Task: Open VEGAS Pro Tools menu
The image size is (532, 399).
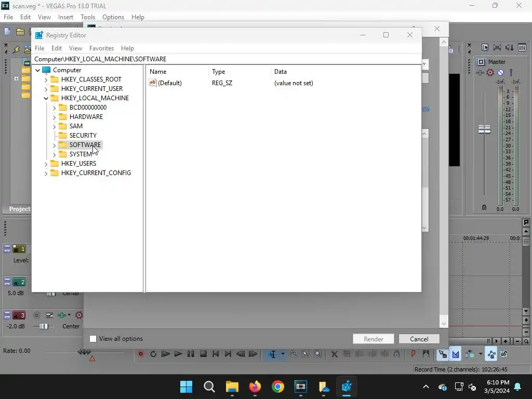Action: click(x=87, y=17)
